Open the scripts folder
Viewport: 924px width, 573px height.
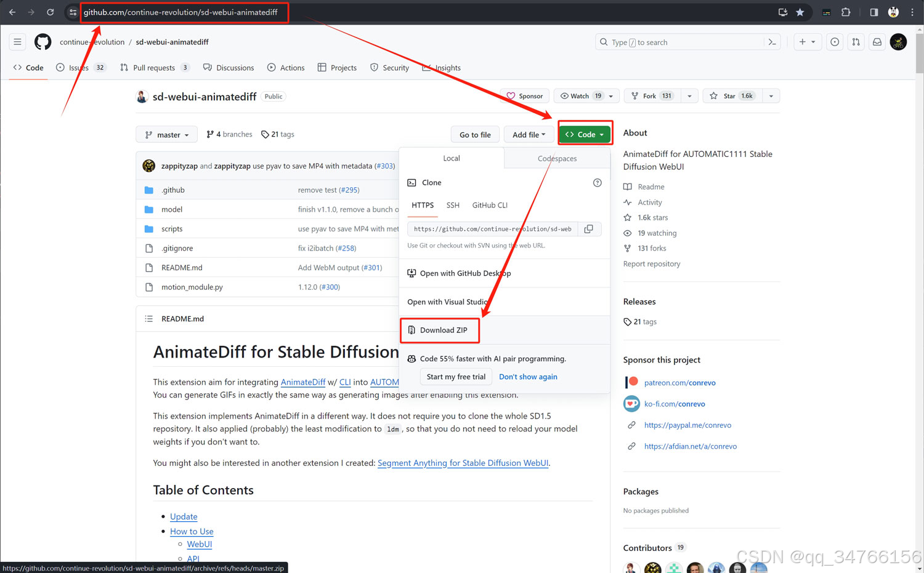coord(172,229)
